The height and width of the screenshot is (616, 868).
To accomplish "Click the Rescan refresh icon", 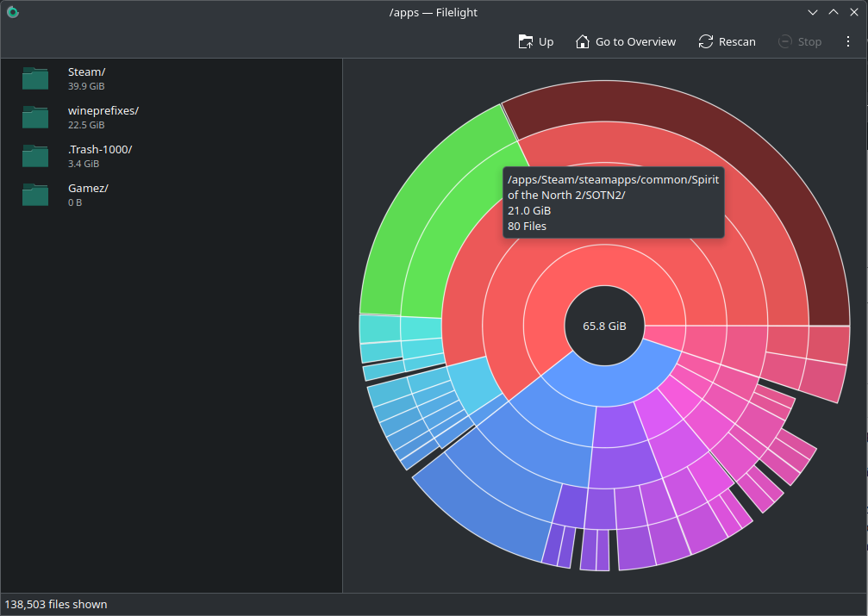I will (x=706, y=41).
